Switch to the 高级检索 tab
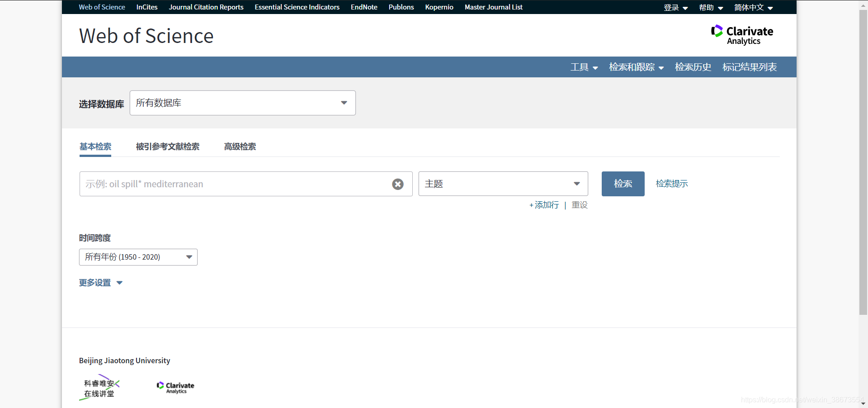The height and width of the screenshot is (408, 868). (240, 147)
